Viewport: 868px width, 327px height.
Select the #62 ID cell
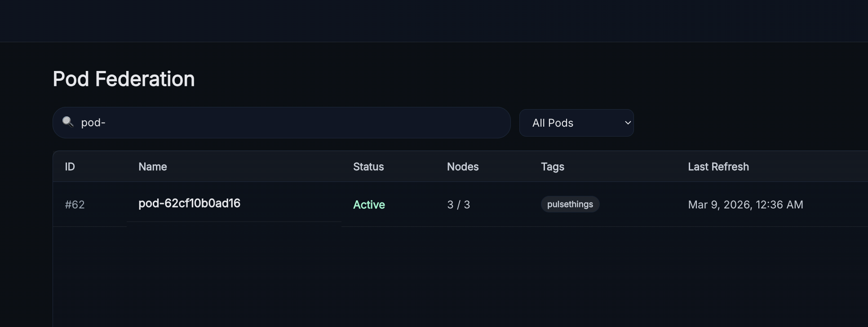point(75,204)
